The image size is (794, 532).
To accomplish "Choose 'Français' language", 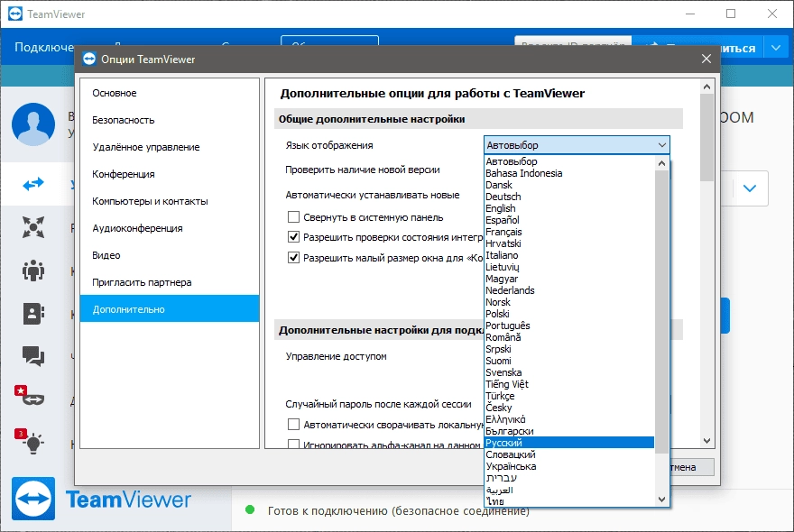I will click(x=569, y=232).
